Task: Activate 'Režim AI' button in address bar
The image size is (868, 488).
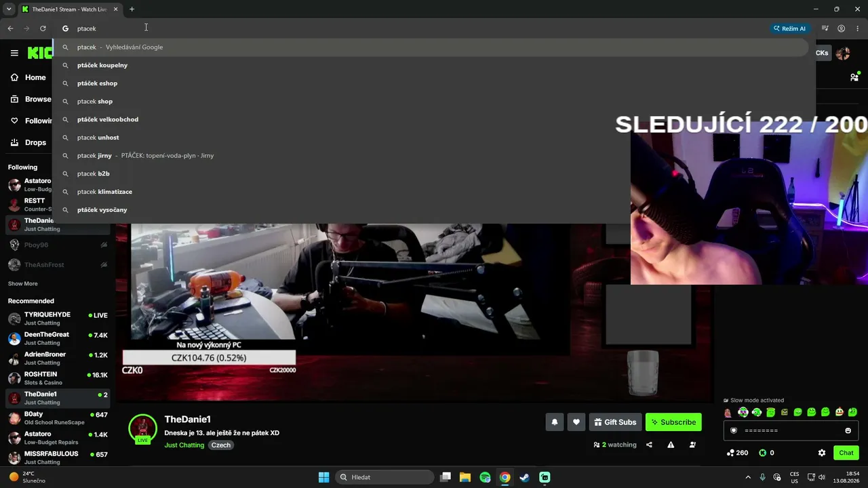Action: [789, 28]
